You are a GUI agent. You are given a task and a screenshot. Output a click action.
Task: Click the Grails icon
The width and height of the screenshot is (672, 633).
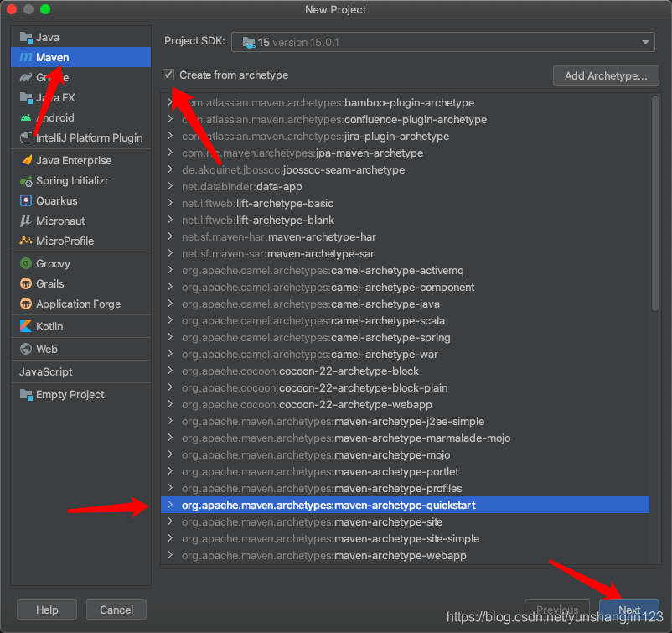[x=26, y=283]
